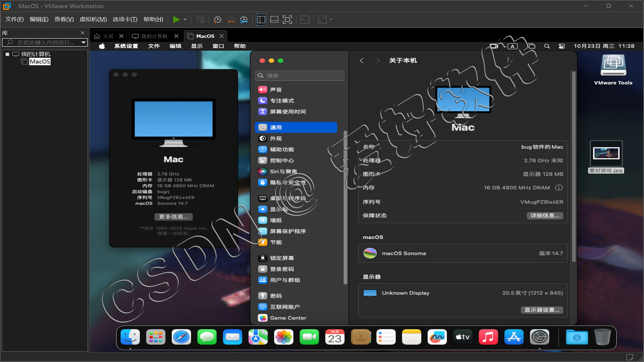Screen dimensions: 644x362
Task: Select 外观 in settings sidebar
Action: tap(296, 139)
